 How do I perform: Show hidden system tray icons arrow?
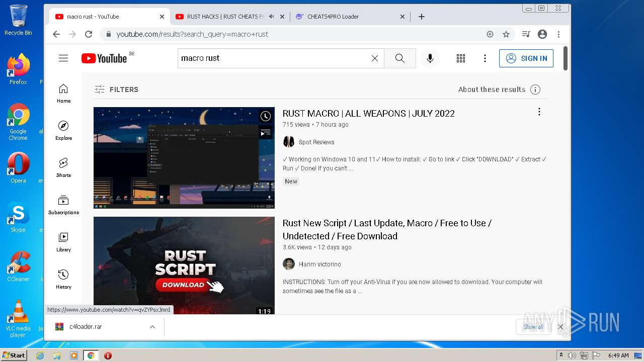pyautogui.click(x=561, y=355)
